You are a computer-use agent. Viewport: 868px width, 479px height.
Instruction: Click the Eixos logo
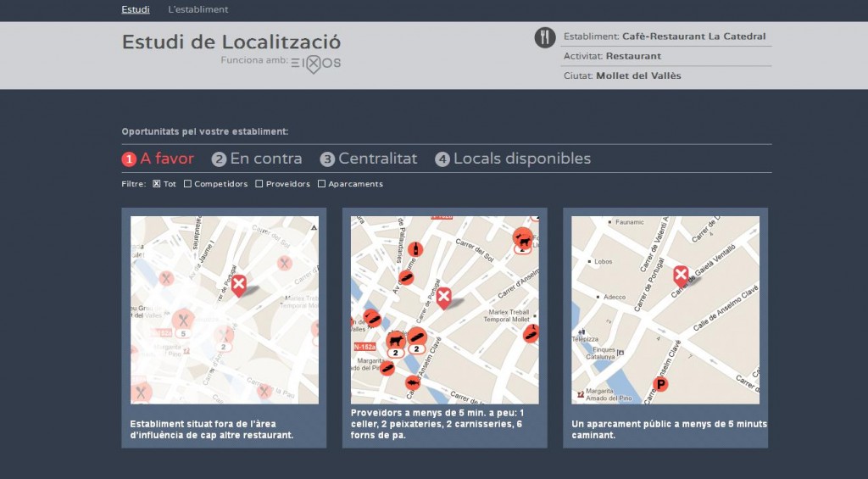coord(315,63)
